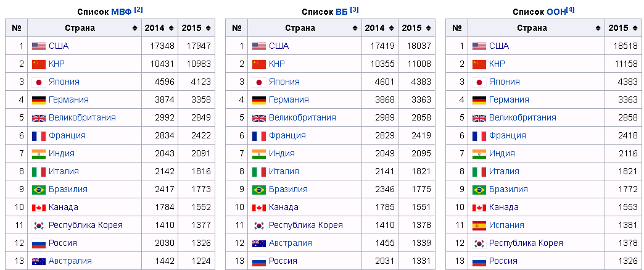644x270 pixels.
Task: Click the Australia flag in the ВБ list
Action: (258, 243)
